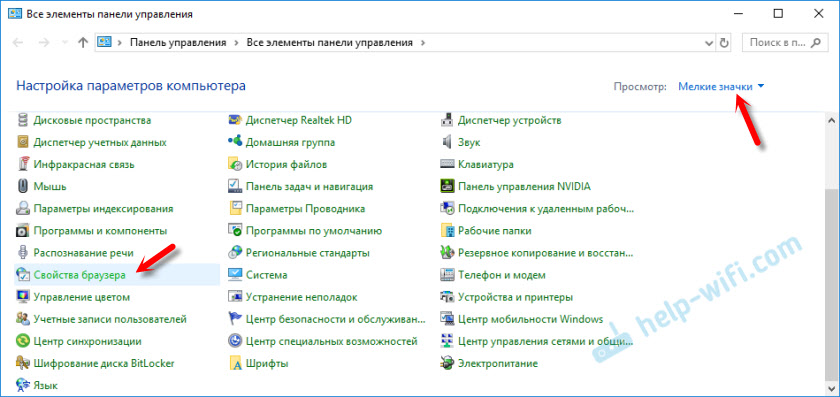
Task: Open the Система computer icon
Action: (235, 275)
